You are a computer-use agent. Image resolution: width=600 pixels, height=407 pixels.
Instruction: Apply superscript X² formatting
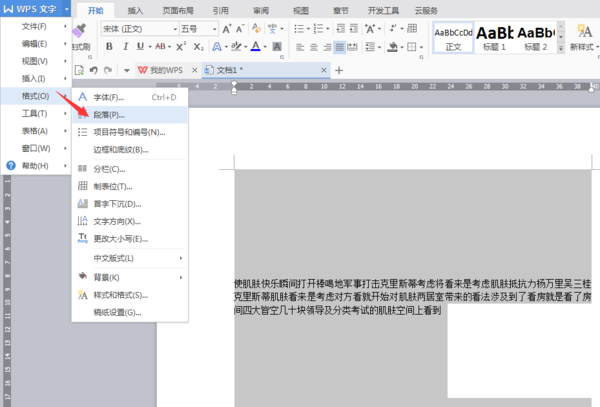point(181,47)
